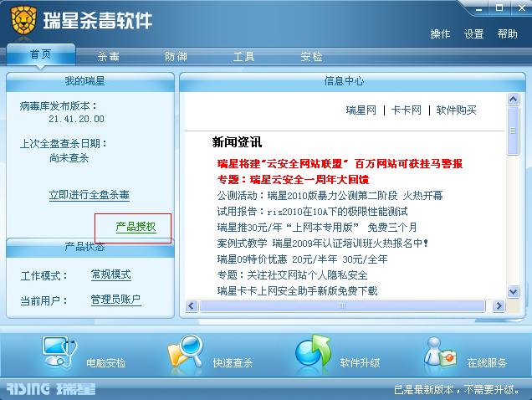Visit the 瑞星网 link
This screenshot has height=400, width=532.
click(x=361, y=110)
